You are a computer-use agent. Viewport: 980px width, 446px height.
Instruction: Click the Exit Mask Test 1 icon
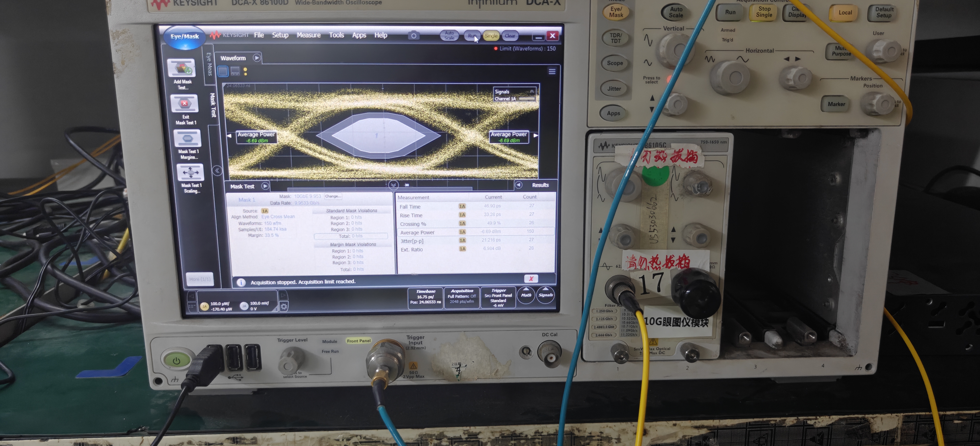pyautogui.click(x=184, y=104)
